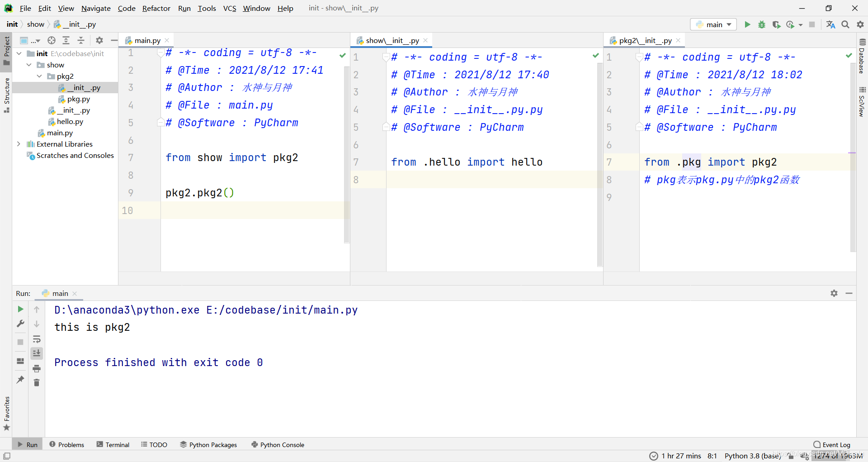Open the TODO tool window
Image resolution: width=868 pixels, height=462 pixels.
click(x=154, y=445)
